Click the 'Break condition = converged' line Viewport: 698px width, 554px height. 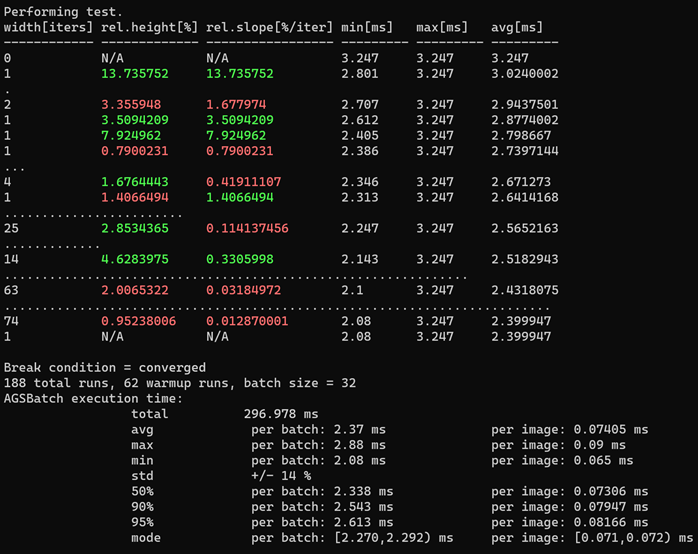click(x=104, y=367)
